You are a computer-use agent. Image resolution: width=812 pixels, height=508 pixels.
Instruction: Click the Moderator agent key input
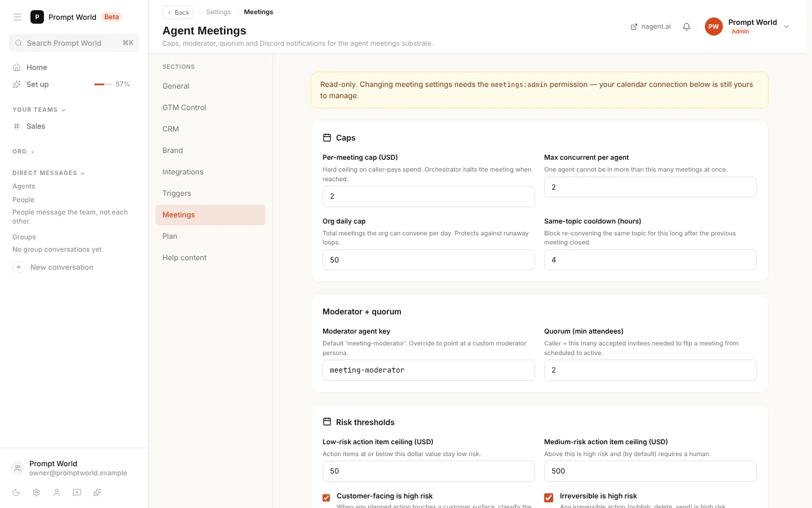click(x=429, y=370)
